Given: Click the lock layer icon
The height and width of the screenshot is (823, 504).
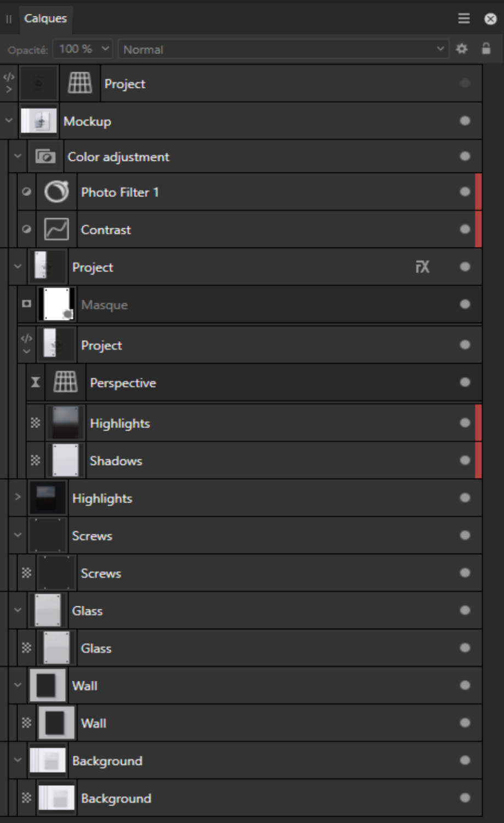Looking at the screenshot, I should click(x=485, y=49).
